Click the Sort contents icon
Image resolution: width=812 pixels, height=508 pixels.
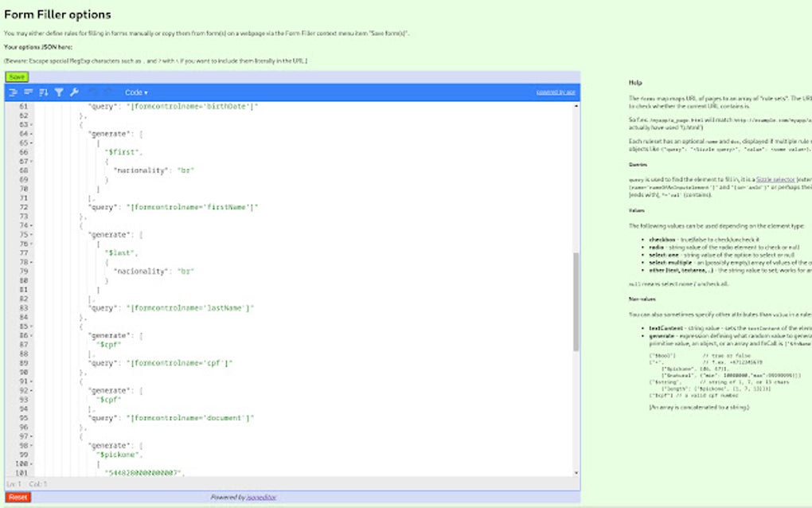pyautogui.click(x=43, y=92)
